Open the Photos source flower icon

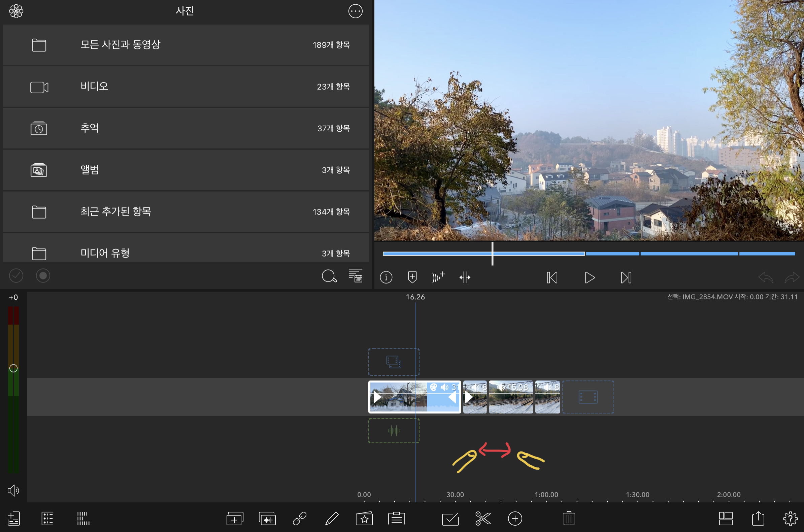tap(16, 11)
